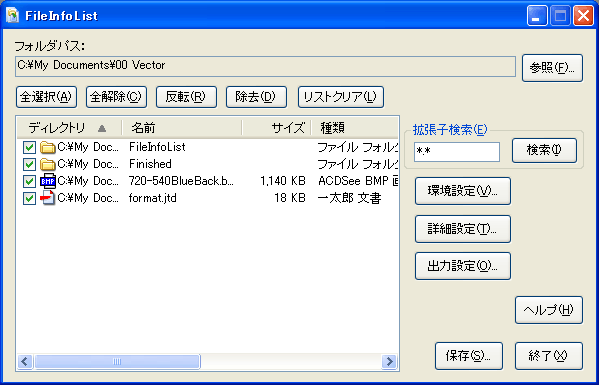The width and height of the screenshot is (599, 385).
Task: Remove items using 除去(D) button
Action: [x=256, y=97]
